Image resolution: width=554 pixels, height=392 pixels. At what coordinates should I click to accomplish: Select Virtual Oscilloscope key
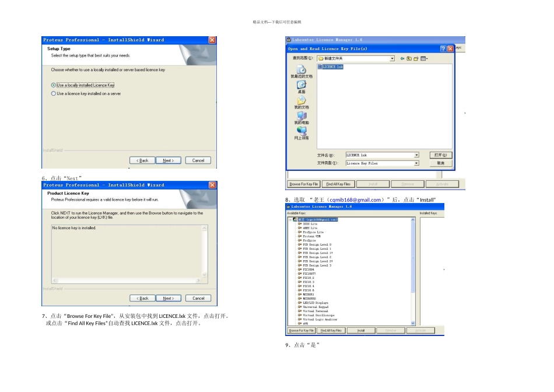[318, 316]
